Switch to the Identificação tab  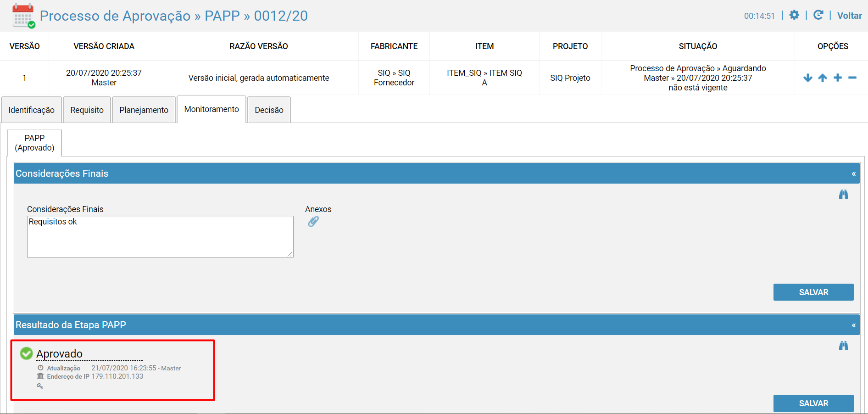click(x=31, y=110)
